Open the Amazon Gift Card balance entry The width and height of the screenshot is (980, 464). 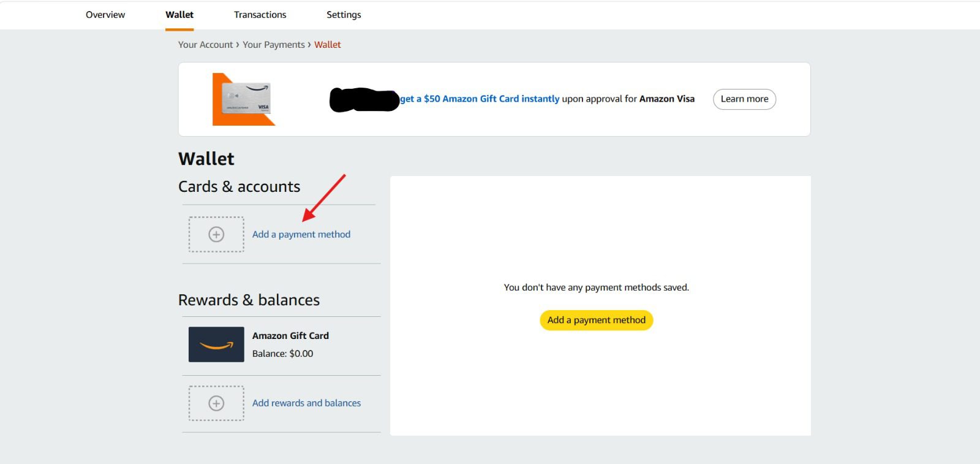281,344
